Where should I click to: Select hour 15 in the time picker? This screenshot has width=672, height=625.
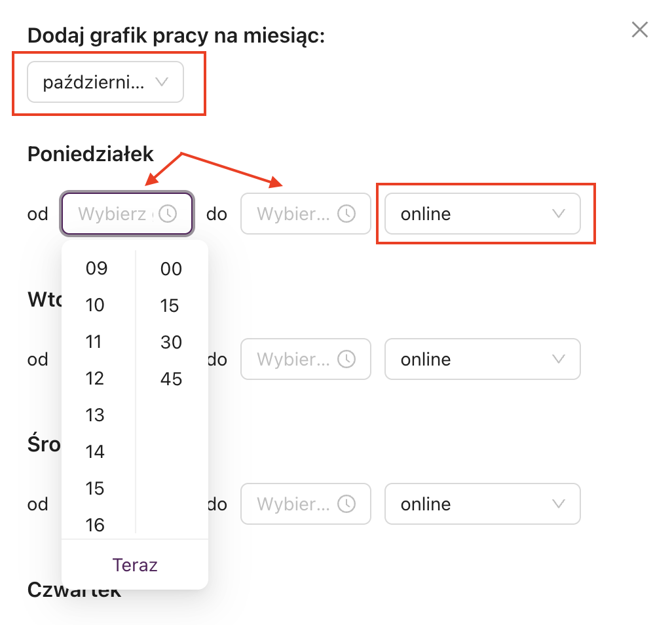(x=95, y=489)
